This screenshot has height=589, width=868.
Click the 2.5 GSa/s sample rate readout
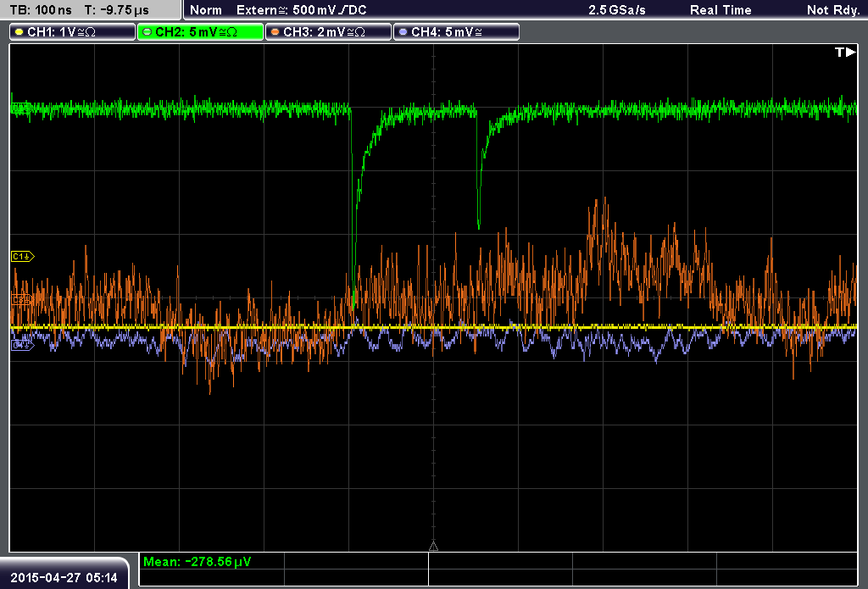617,10
